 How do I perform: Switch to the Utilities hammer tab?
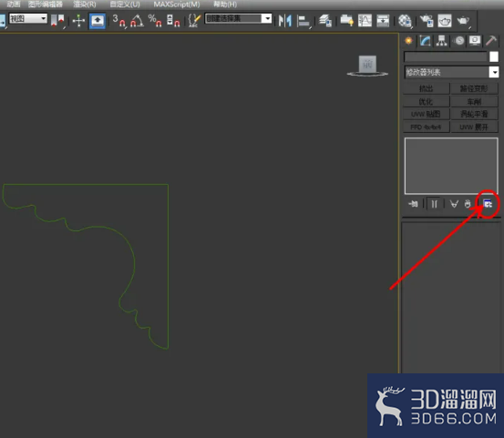pyautogui.click(x=491, y=41)
